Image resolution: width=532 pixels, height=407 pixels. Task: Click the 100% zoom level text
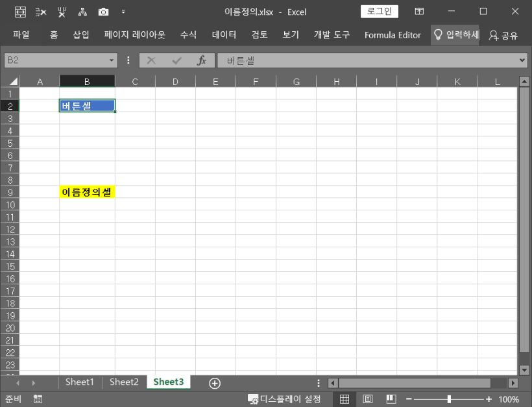(x=509, y=399)
